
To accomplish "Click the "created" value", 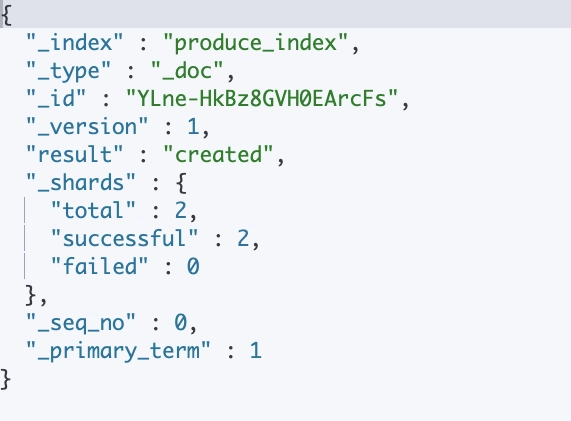I will click(x=218, y=154).
